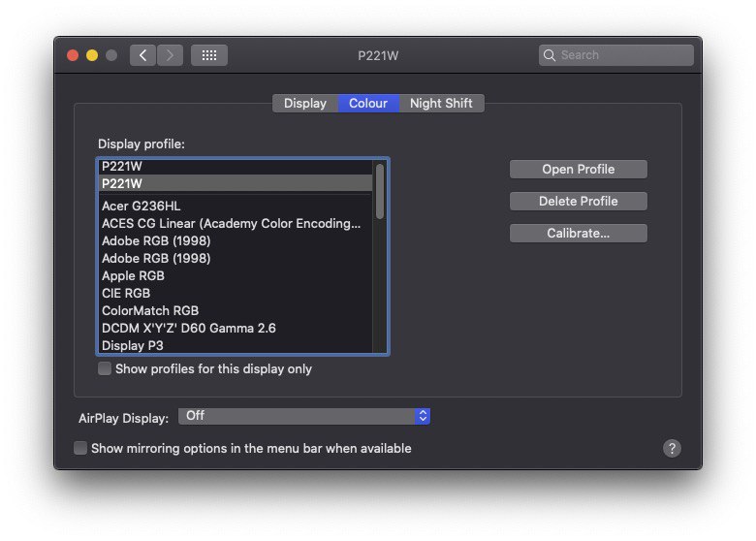Image resolution: width=756 pixels, height=541 pixels.
Task: Choose the ACES CG Linear profile
Action: pos(236,223)
